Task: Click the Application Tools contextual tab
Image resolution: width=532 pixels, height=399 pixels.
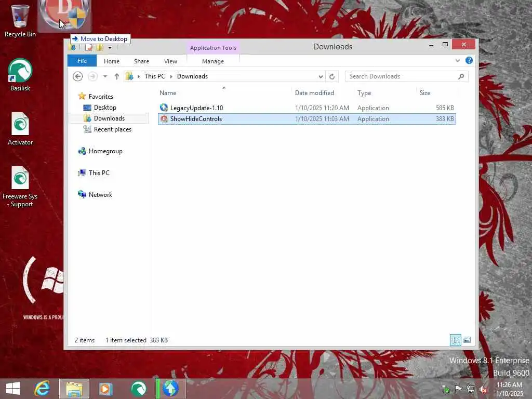Action: (x=213, y=48)
